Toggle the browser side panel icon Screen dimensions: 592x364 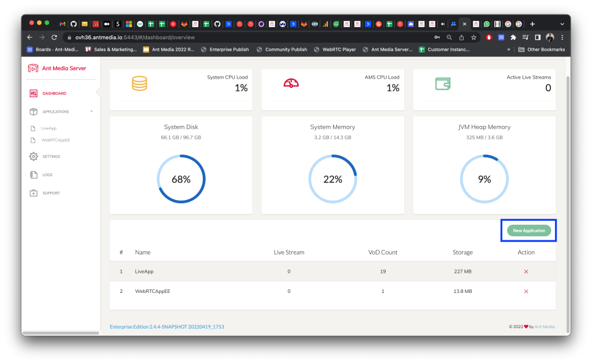click(x=538, y=38)
